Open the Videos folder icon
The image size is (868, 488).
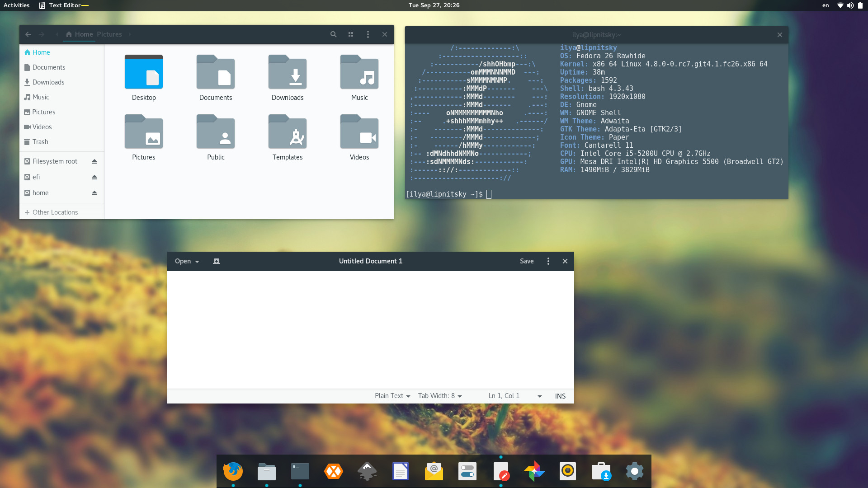coord(359,132)
